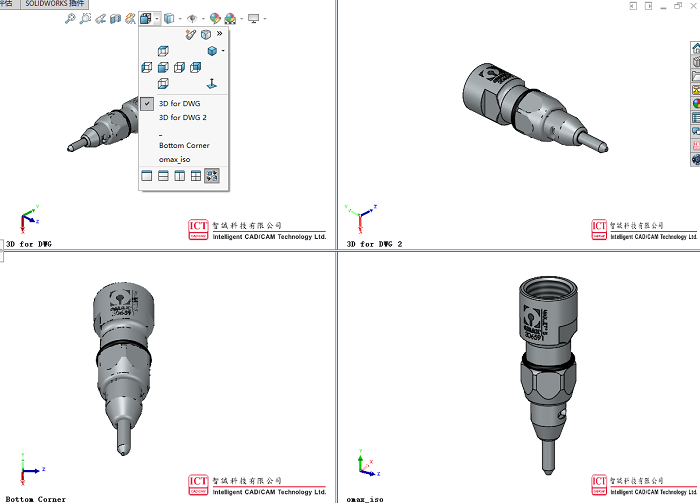Activate the Section View tool
The height and width of the screenshot is (503, 700).
[116, 19]
